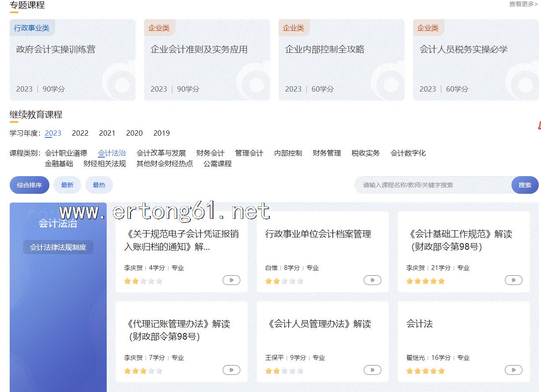Open 查看更多 link for special courses

coord(523,4)
